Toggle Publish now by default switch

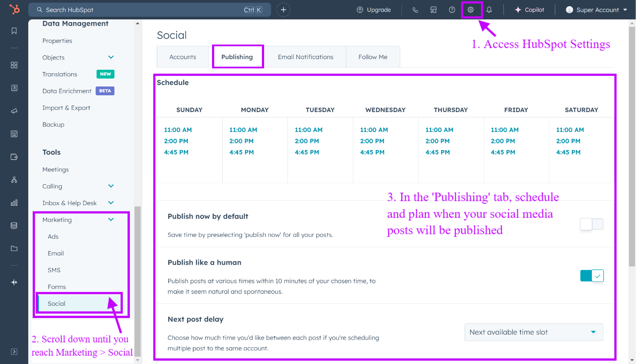pos(591,224)
